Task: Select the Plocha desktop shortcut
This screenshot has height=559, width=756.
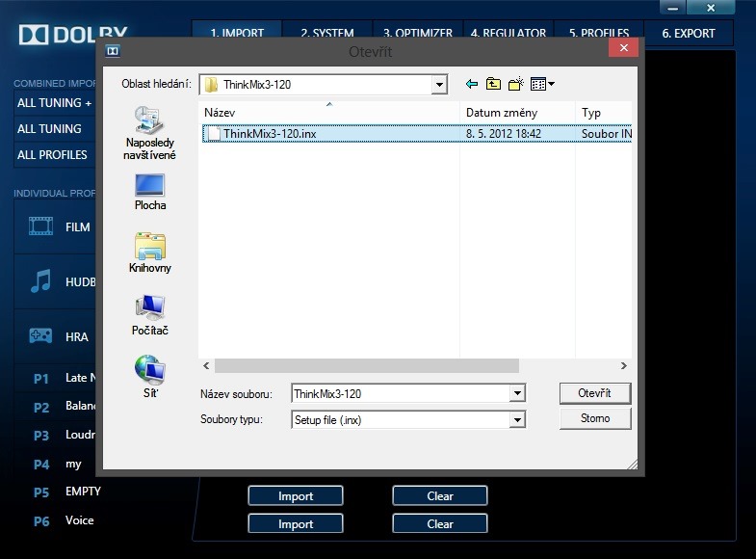Action: click(149, 193)
